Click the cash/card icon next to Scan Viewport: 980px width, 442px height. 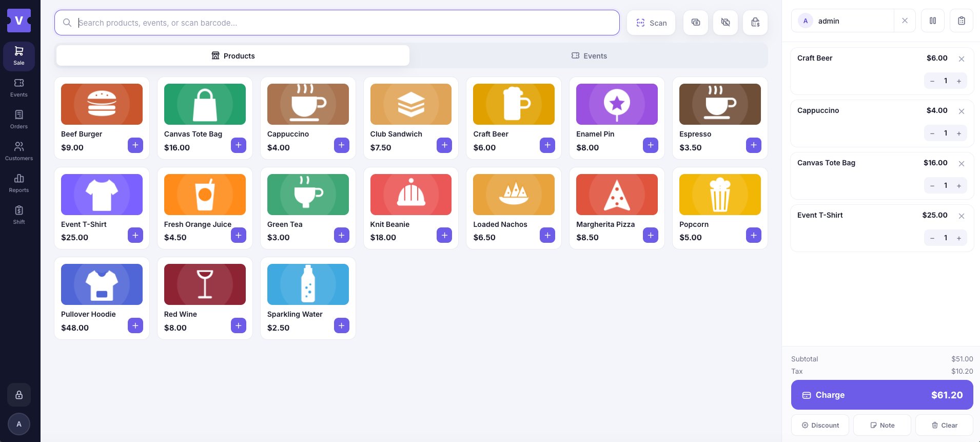(x=696, y=23)
